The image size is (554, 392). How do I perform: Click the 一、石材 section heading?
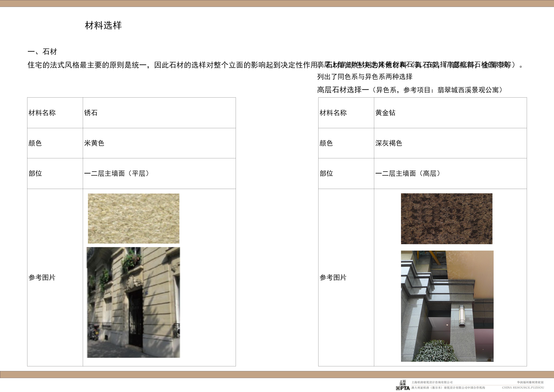tap(42, 52)
